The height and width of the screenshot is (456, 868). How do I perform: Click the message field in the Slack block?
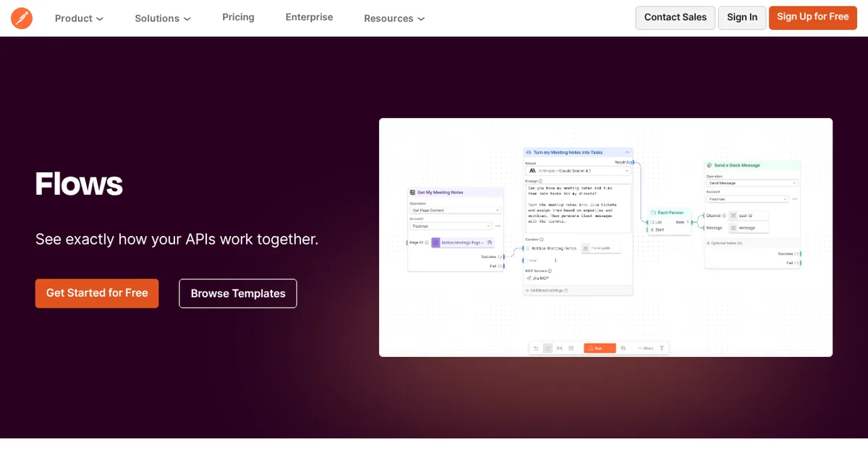(749, 227)
